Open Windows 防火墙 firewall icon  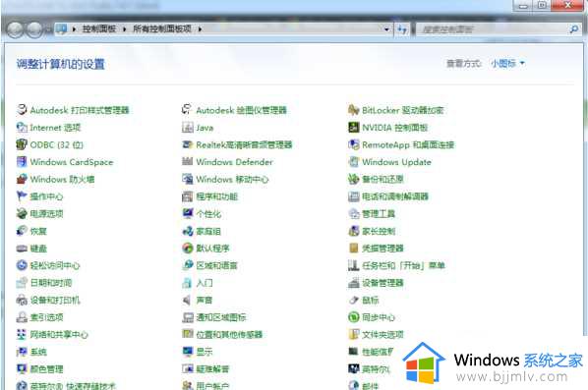coord(22,179)
